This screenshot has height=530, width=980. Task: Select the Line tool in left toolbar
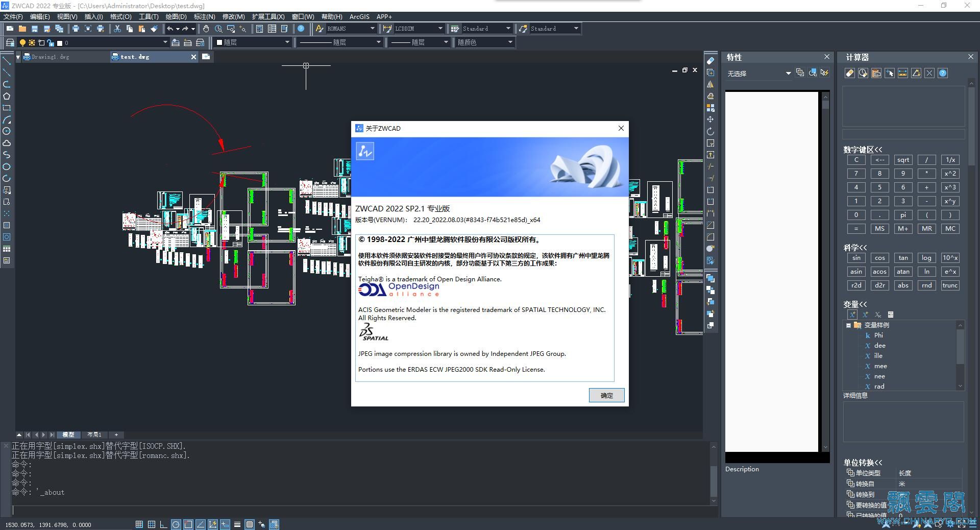pyautogui.click(x=7, y=61)
